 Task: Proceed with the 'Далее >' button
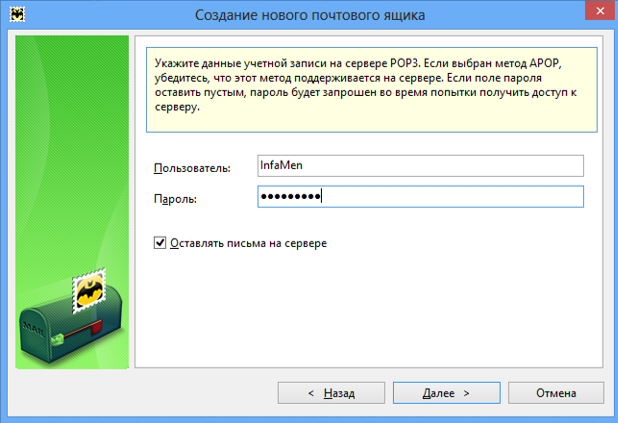pyautogui.click(x=445, y=394)
